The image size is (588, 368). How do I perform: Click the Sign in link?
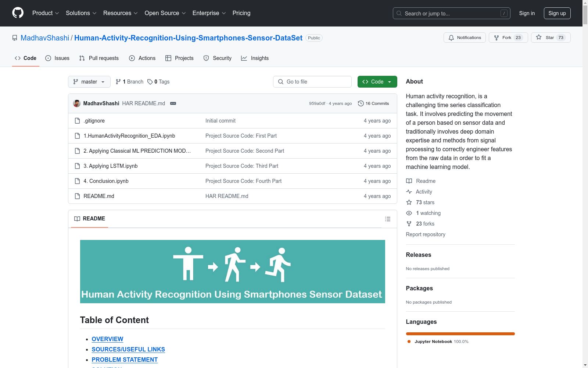(527, 13)
